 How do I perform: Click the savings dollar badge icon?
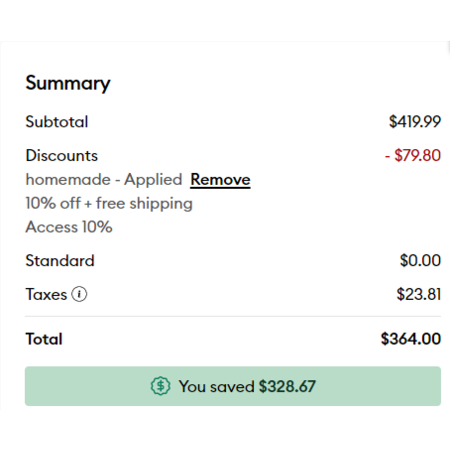point(160,386)
